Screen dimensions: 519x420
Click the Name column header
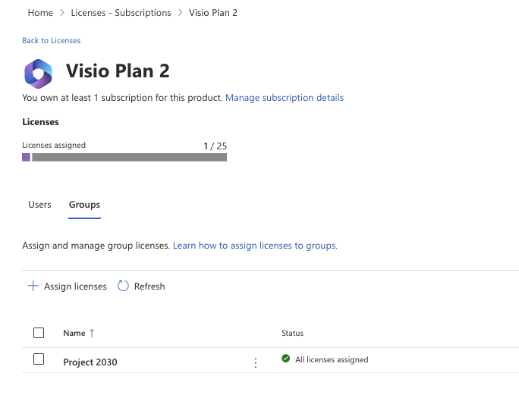pos(74,333)
